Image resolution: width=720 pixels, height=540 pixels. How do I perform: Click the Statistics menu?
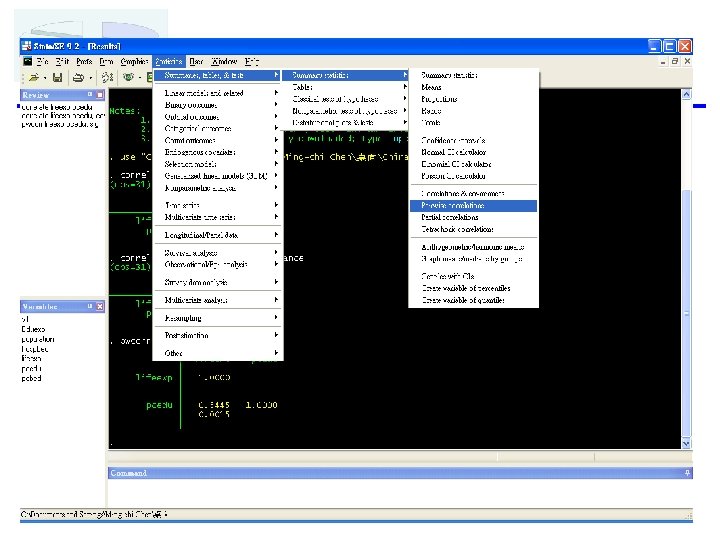(169, 61)
